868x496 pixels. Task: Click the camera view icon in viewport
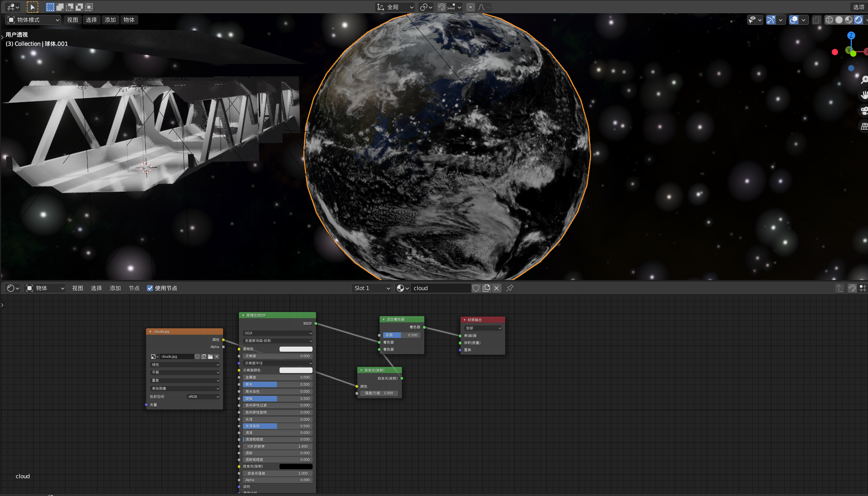[x=863, y=111]
